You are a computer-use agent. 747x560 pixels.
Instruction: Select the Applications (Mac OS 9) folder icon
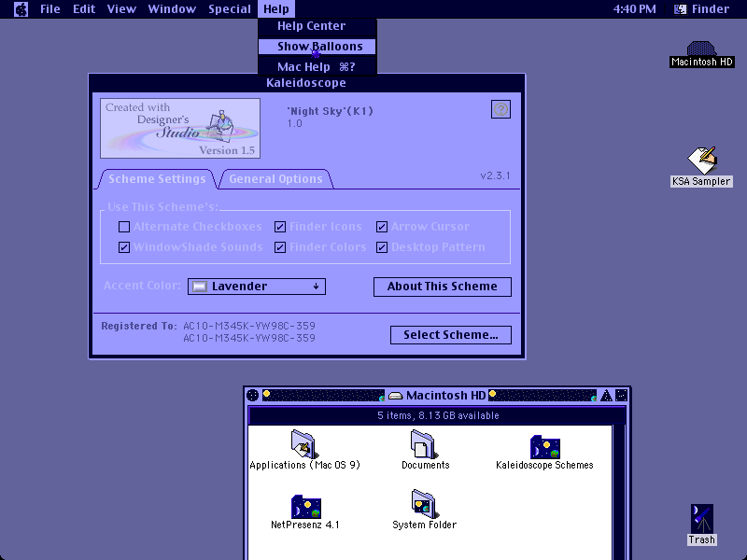coord(304,444)
